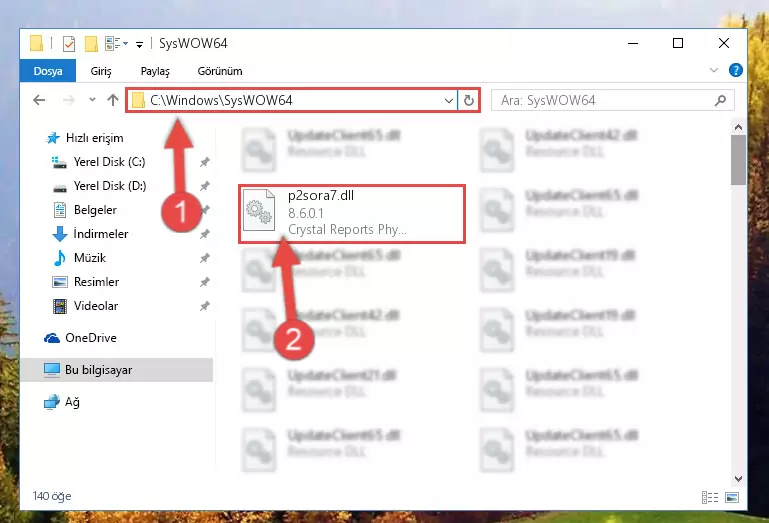Click the address bar path C:\Windows\SysWOW64
The width and height of the screenshot is (769, 523).
(x=221, y=101)
